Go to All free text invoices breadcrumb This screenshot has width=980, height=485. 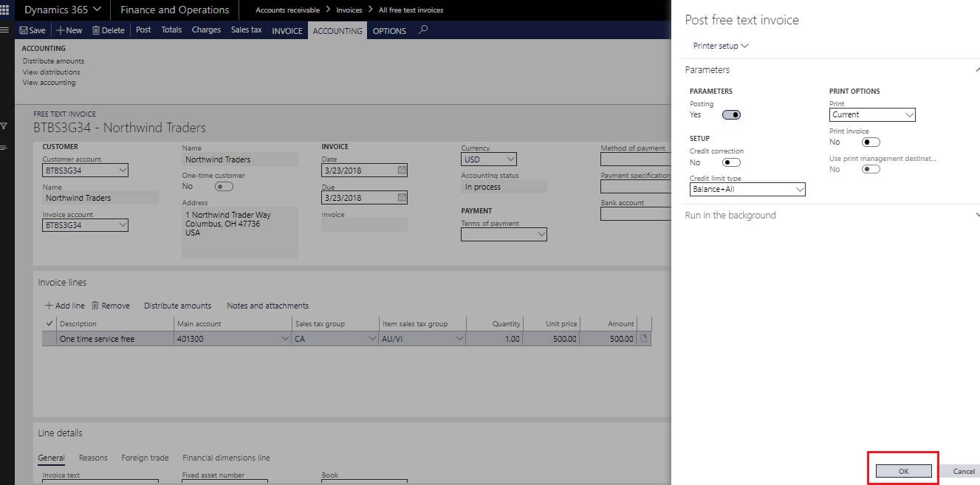(x=411, y=10)
